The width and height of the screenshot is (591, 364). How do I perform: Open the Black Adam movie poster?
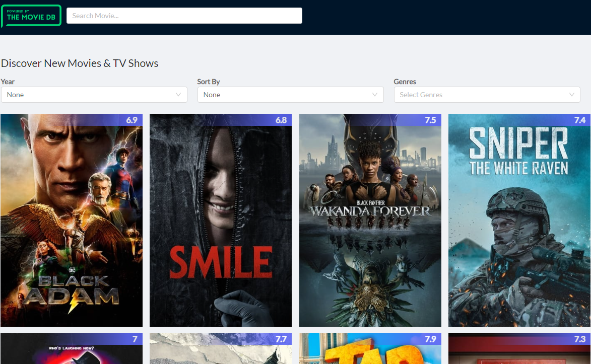72,221
